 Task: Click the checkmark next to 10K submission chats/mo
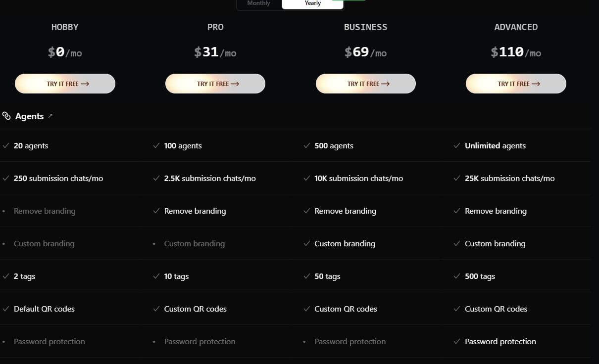[x=306, y=178]
